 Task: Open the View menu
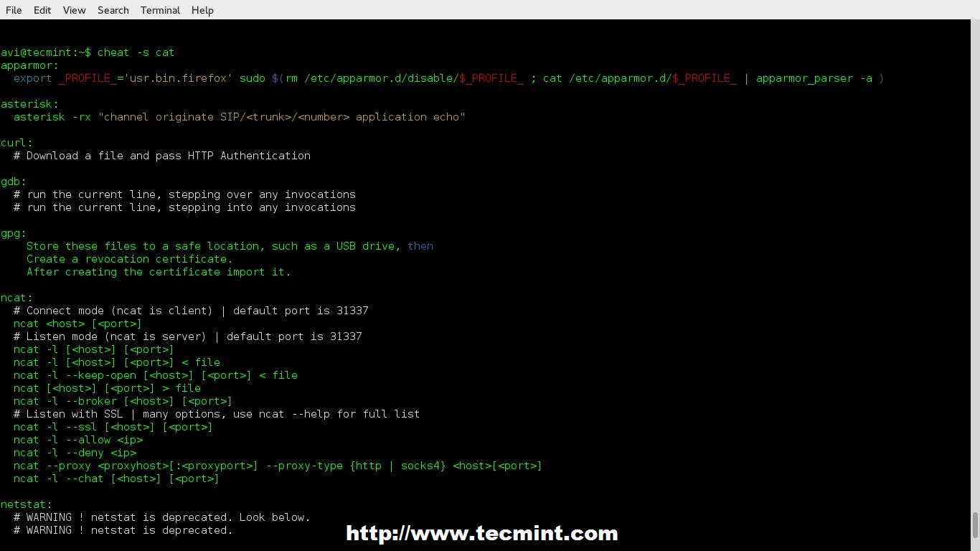(x=74, y=10)
